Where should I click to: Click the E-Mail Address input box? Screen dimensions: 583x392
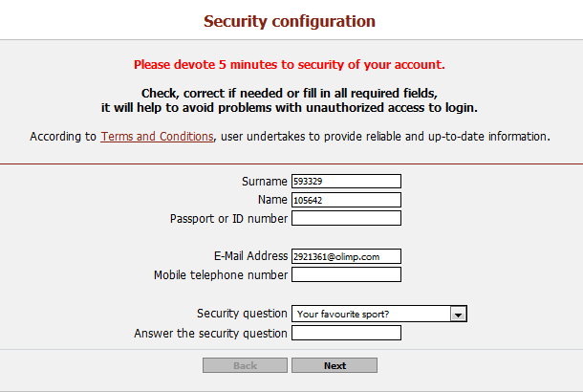click(346, 256)
